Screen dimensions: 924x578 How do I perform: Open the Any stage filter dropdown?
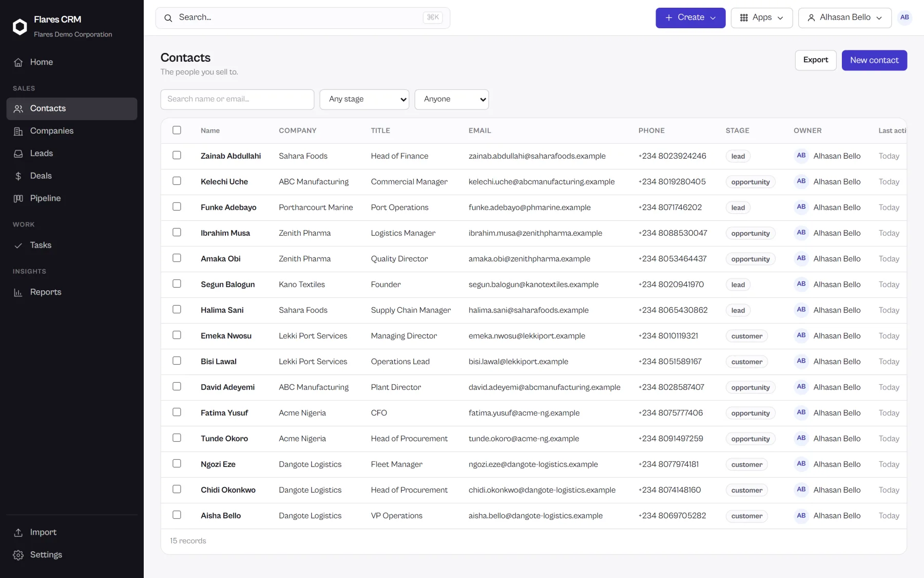click(x=364, y=100)
